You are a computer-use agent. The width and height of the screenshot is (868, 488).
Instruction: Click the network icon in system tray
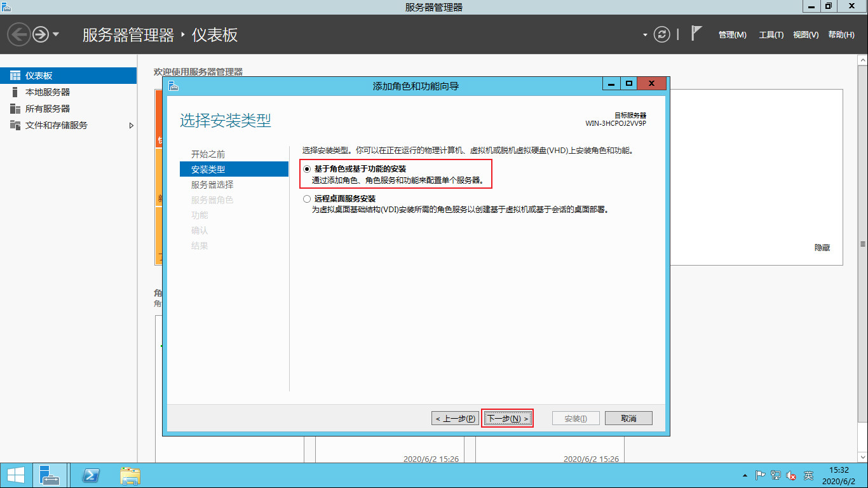pos(776,475)
